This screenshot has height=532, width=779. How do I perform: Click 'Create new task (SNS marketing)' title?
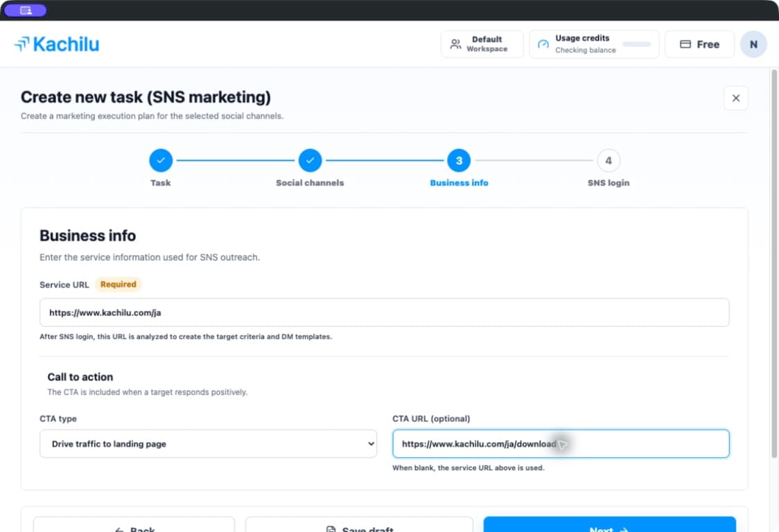(x=146, y=97)
